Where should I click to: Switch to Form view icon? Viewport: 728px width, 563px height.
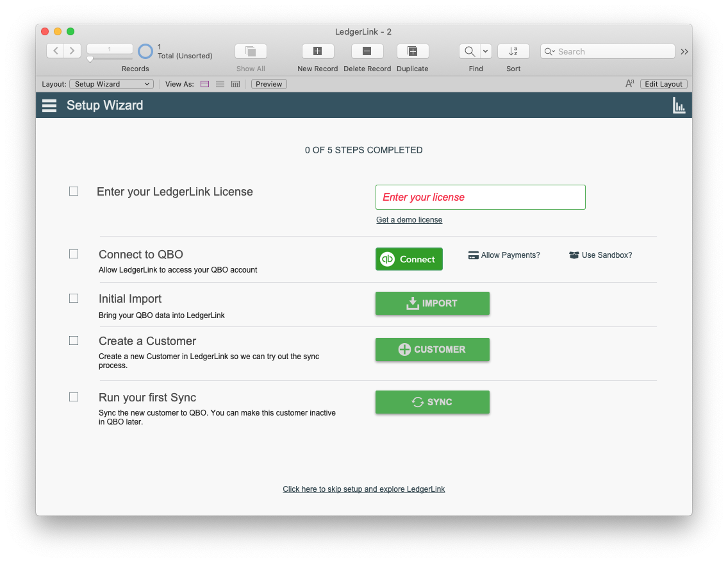(205, 84)
